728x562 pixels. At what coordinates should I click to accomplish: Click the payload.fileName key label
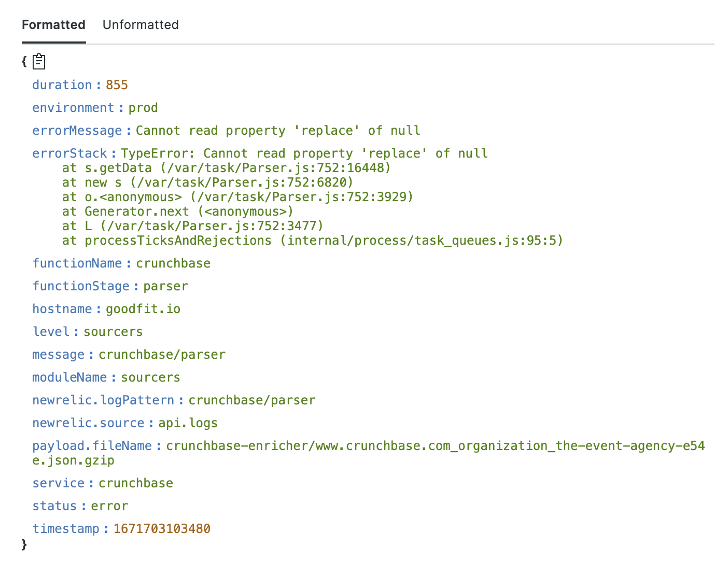92,446
